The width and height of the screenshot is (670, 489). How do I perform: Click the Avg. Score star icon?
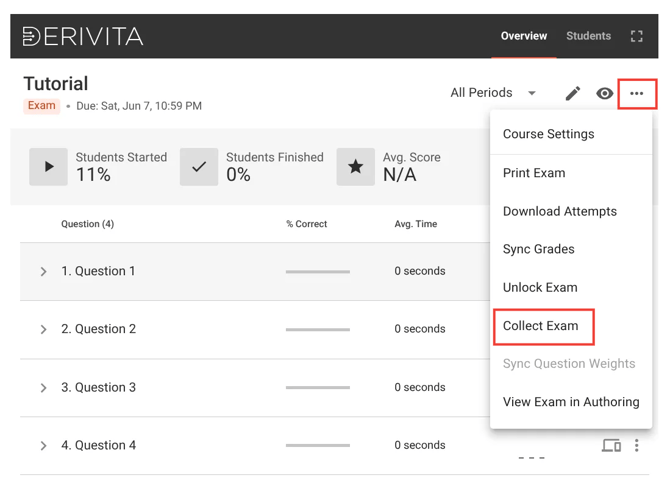tap(355, 167)
